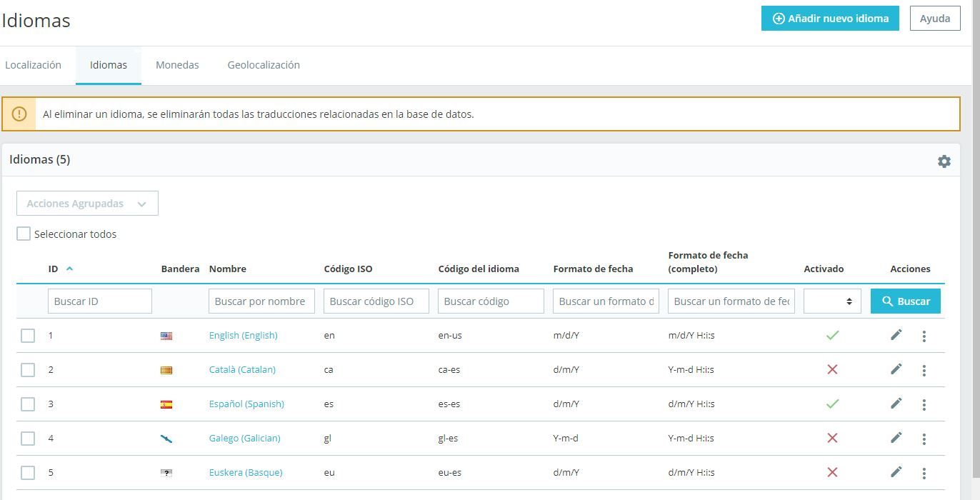Focus the Buscar ID filter field

click(x=100, y=301)
